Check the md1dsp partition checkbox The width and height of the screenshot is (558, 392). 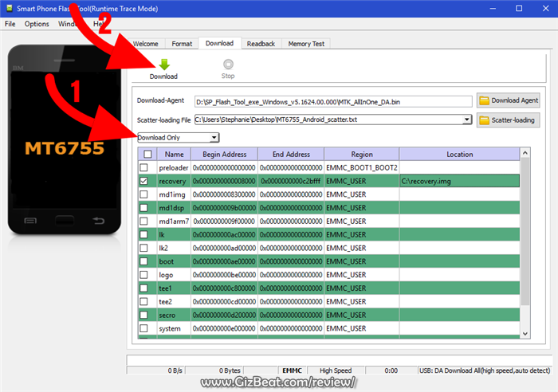pos(143,208)
